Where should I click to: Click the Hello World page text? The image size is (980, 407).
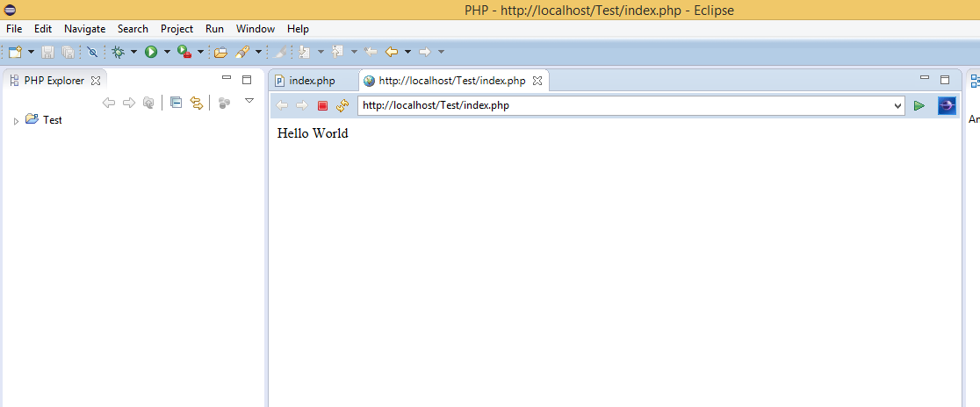[313, 133]
